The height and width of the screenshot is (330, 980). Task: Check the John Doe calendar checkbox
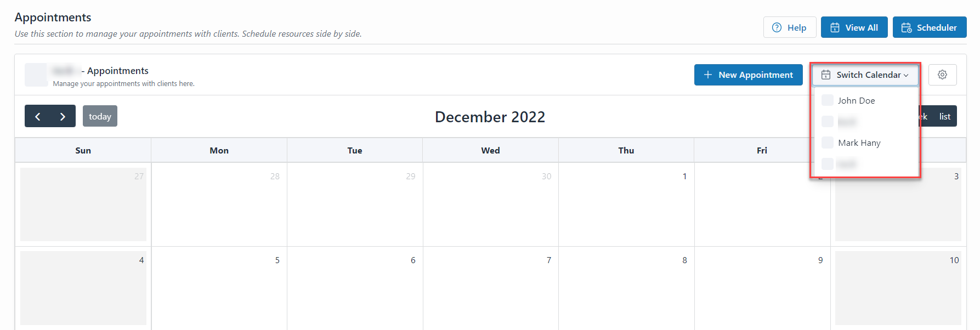point(828,100)
